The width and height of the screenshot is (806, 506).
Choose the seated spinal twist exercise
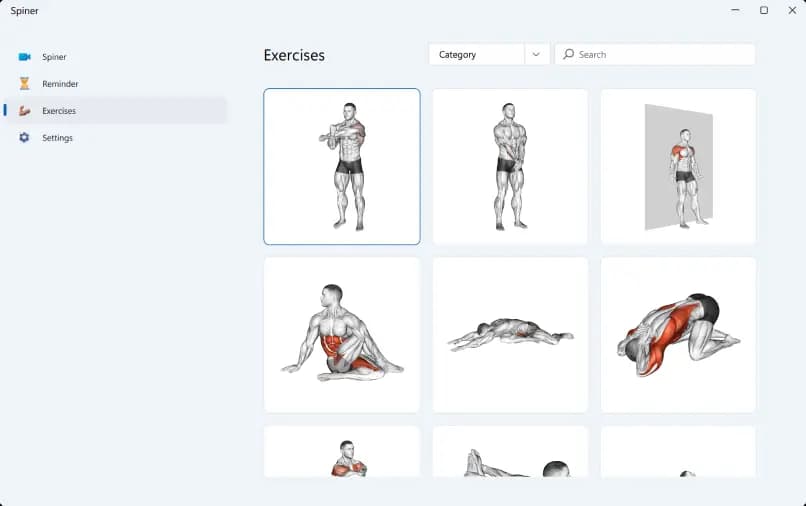(342, 335)
